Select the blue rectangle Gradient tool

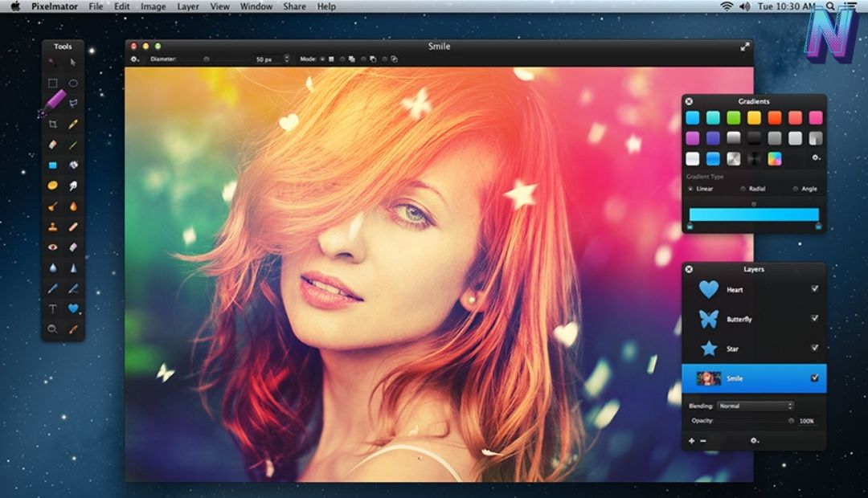click(x=52, y=165)
